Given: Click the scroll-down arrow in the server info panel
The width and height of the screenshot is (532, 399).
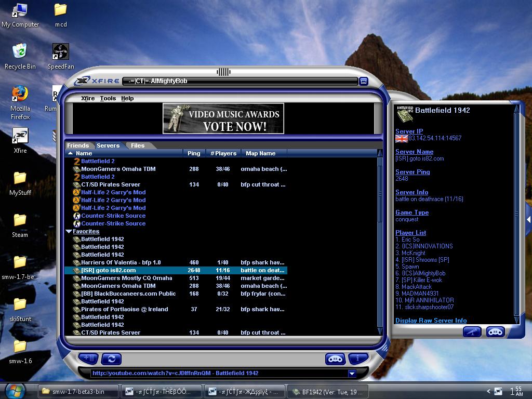Looking at the screenshot, I should pyautogui.click(x=517, y=320).
